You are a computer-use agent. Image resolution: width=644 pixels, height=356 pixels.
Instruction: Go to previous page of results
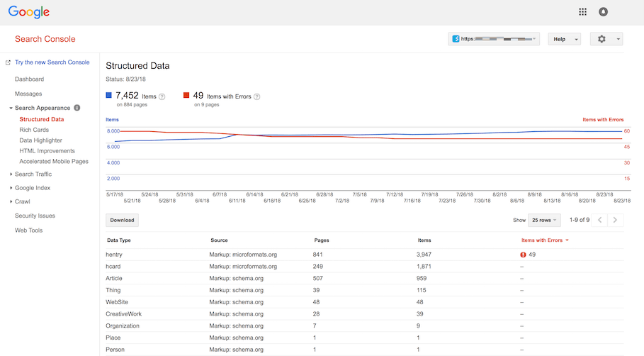click(599, 220)
